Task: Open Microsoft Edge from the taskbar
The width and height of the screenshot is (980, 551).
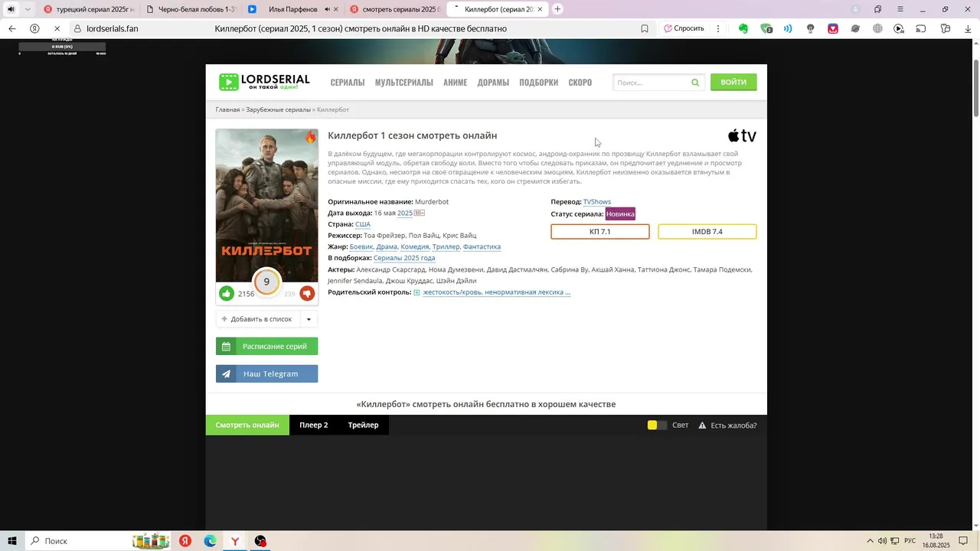Action: [x=210, y=541]
